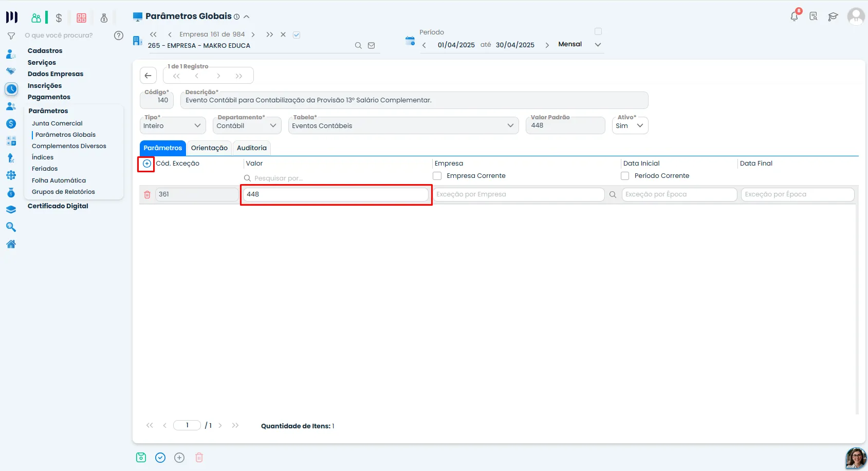Collapse the Parâmetros Globais header chevron
The height and width of the screenshot is (471, 868).
[x=247, y=16]
